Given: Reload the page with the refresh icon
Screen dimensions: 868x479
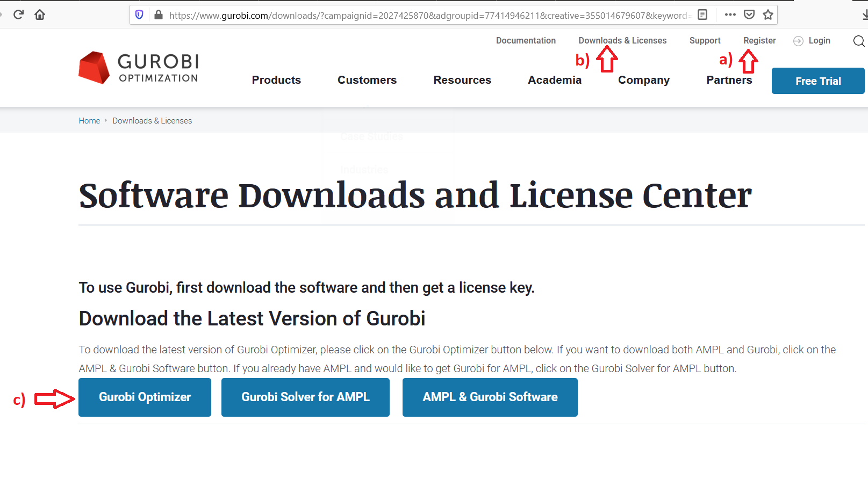Looking at the screenshot, I should point(18,14).
